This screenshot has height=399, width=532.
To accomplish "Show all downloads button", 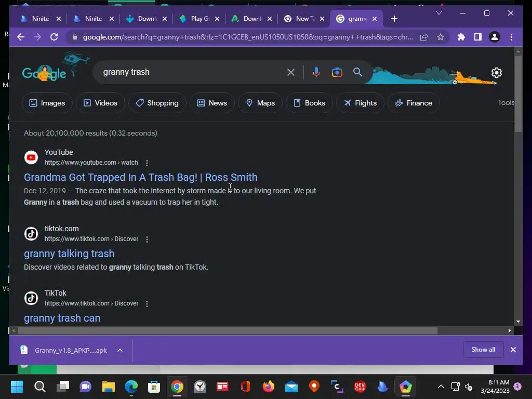I will click(483, 350).
